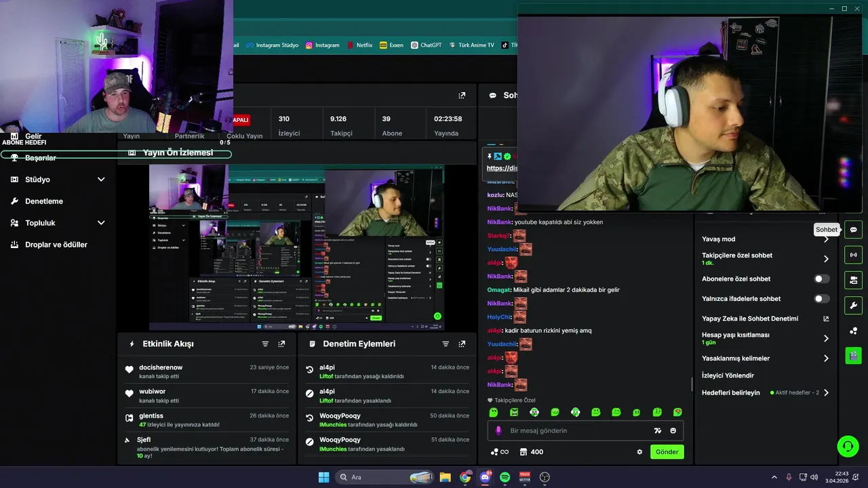This screenshot has width=868, height=488.
Task: Click the Yayın Ön İzlemesi video preview
Action: point(297,247)
